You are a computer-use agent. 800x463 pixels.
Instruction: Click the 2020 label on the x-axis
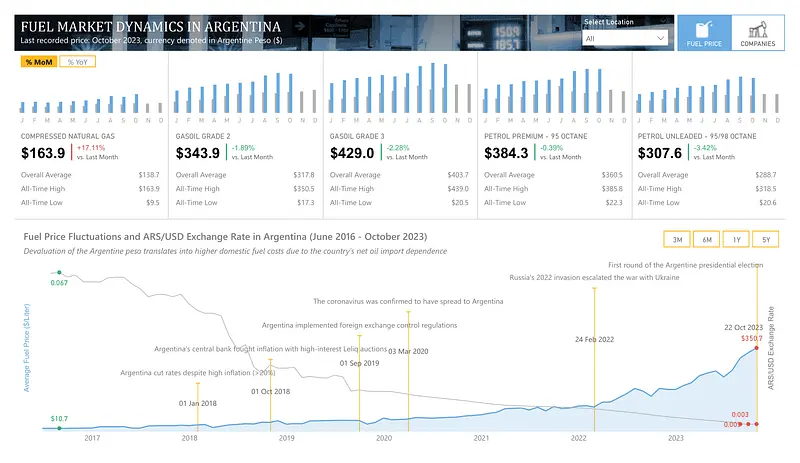pos(384,438)
